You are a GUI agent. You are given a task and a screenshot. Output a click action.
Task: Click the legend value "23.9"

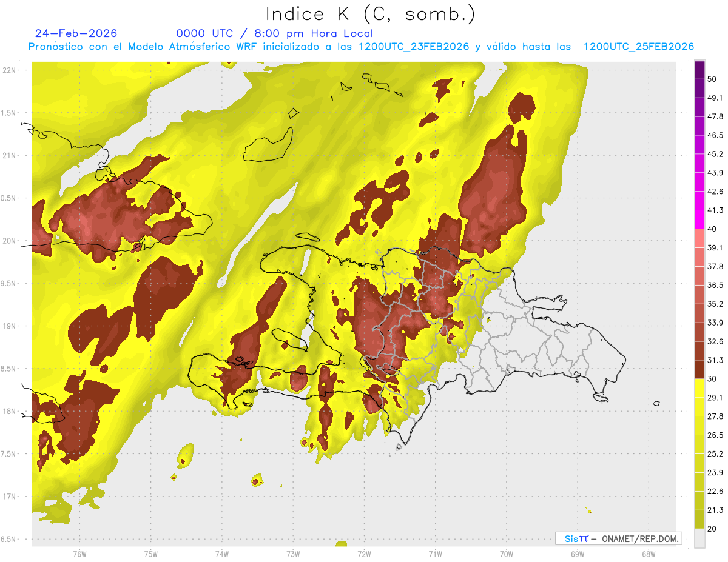pyautogui.click(x=715, y=473)
